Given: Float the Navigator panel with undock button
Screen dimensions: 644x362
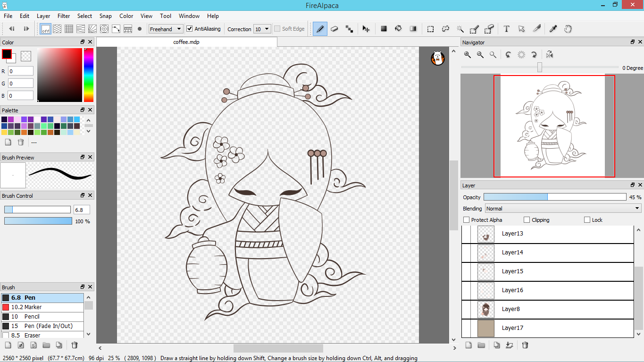Looking at the screenshot, I should pyautogui.click(x=633, y=42).
